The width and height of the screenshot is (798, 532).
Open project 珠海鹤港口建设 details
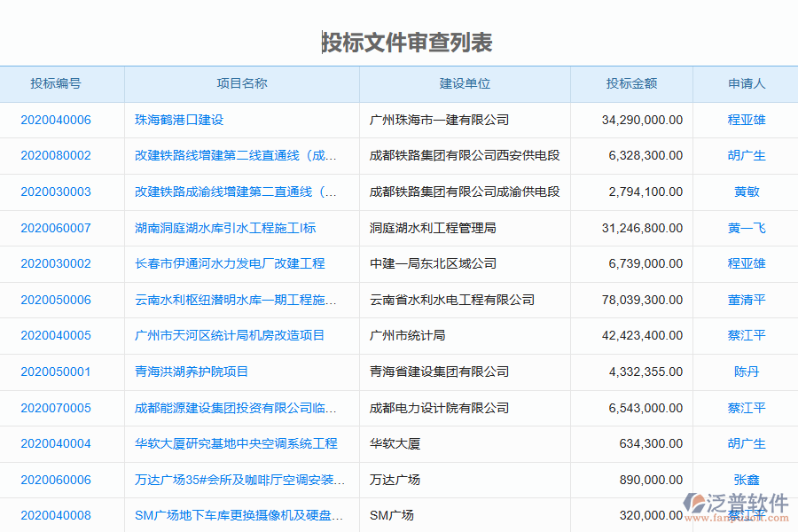click(176, 120)
